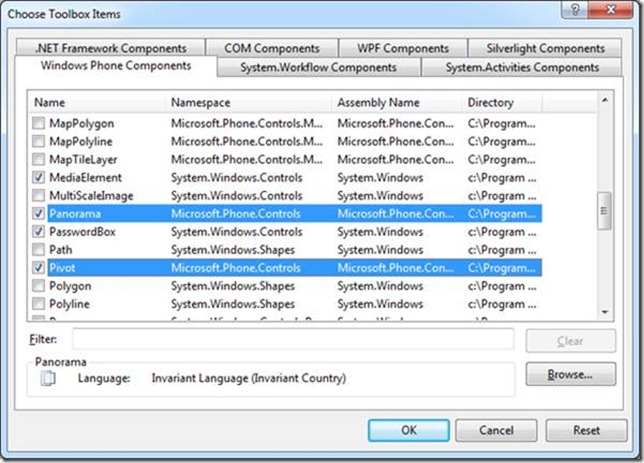Uncheck the Panorama checkbox
This screenshot has height=463, width=644.
(x=39, y=214)
